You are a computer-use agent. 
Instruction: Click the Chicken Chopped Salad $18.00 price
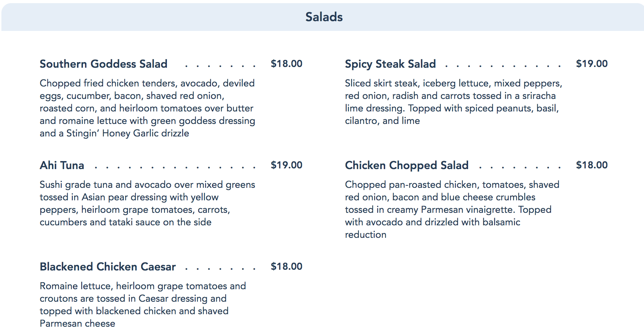(x=591, y=165)
